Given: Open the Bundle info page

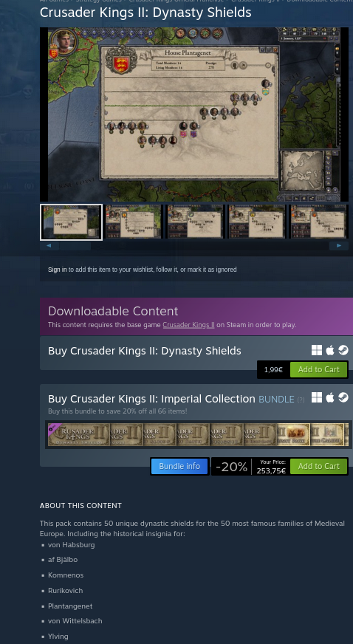Looking at the screenshot, I should [x=179, y=466].
